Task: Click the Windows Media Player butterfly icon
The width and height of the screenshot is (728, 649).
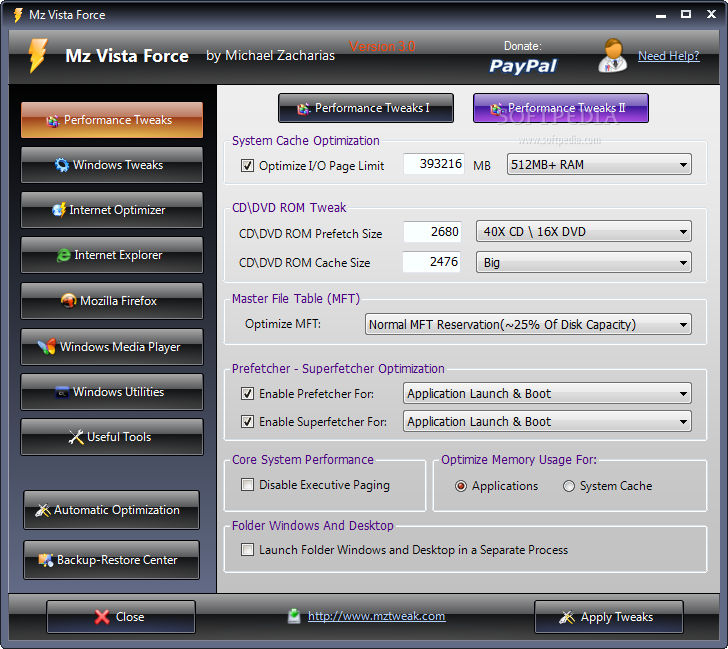Action: tap(47, 347)
